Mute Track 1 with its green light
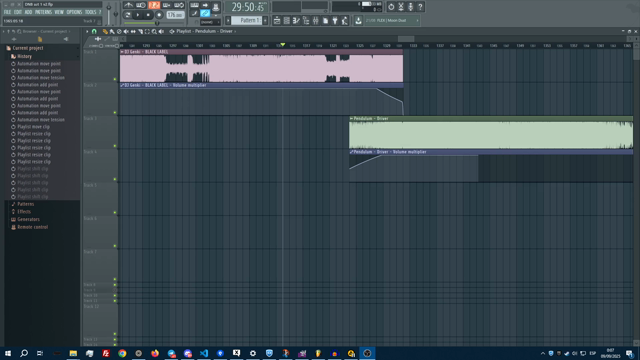640x360 pixels. click(115, 79)
